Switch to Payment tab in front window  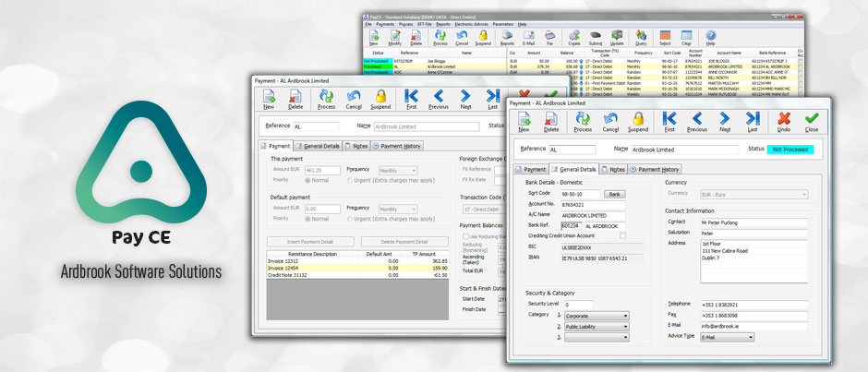pyautogui.click(x=532, y=170)
